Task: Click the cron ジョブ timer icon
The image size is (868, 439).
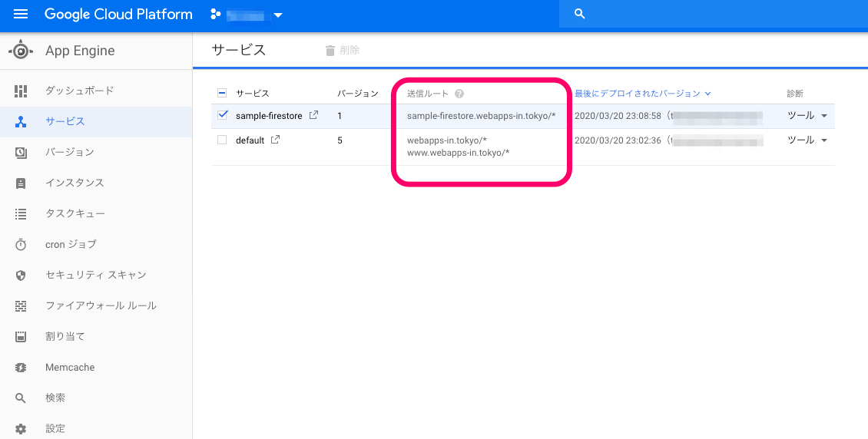Action: 21,244
